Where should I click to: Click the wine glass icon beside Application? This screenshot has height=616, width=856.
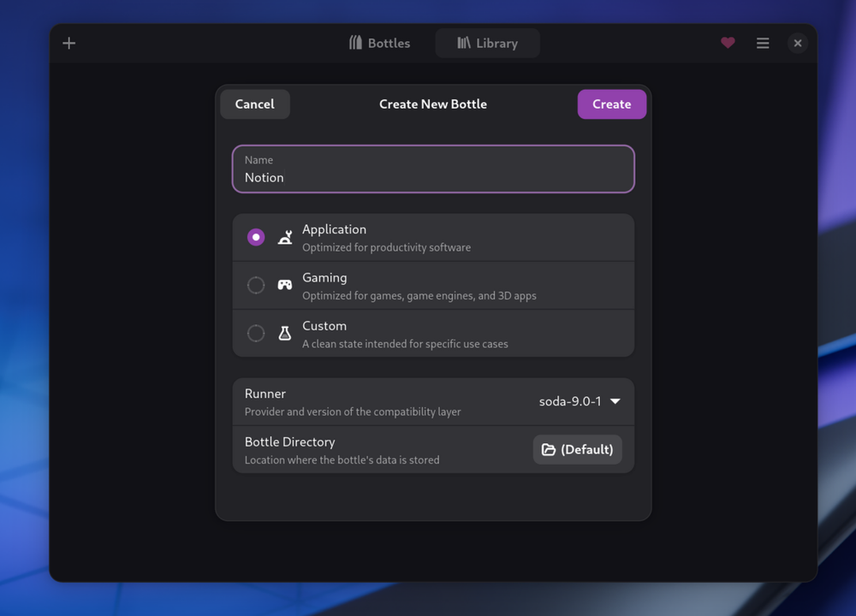tap(284, 237)
